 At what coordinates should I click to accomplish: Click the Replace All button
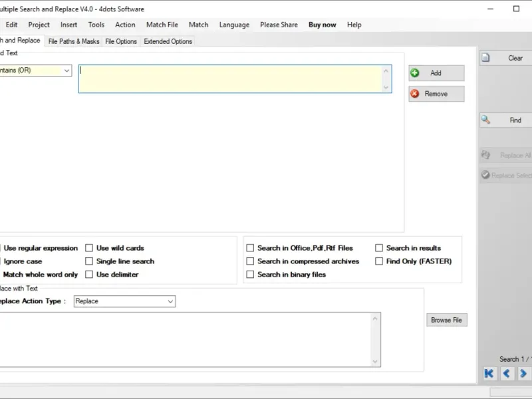[x=505, y=155]
